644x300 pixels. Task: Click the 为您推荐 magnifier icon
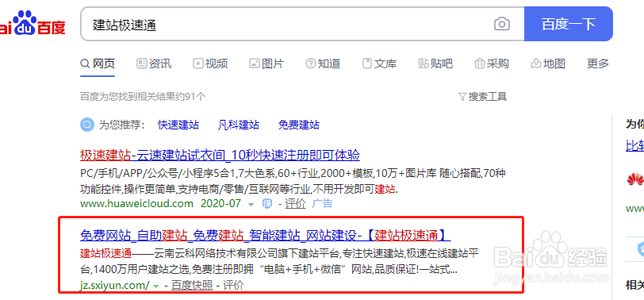pos(87,125)
